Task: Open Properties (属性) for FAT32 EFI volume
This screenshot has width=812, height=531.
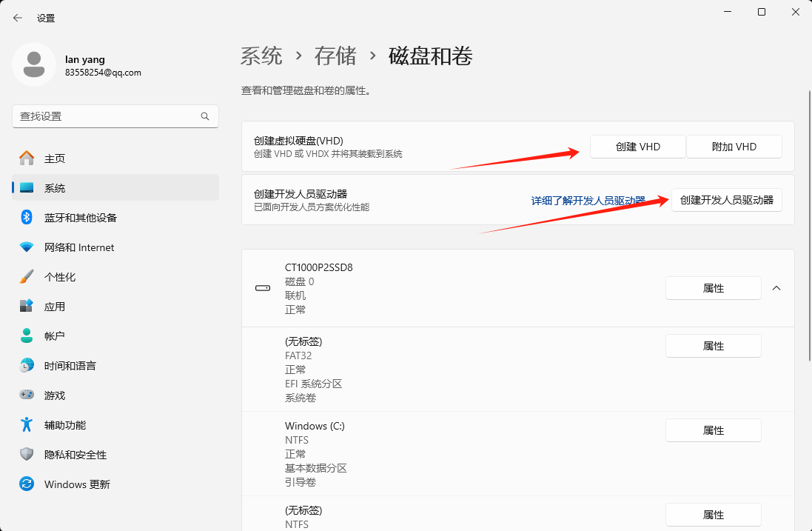Action: point(713,346)
